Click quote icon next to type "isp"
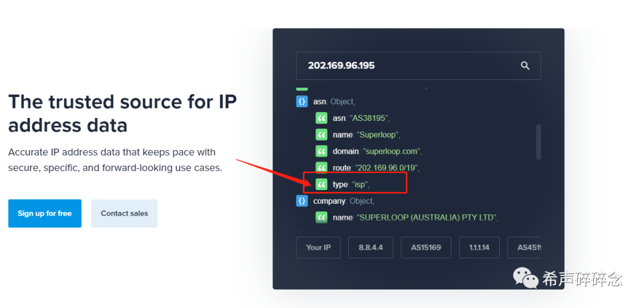 (321, 185)
